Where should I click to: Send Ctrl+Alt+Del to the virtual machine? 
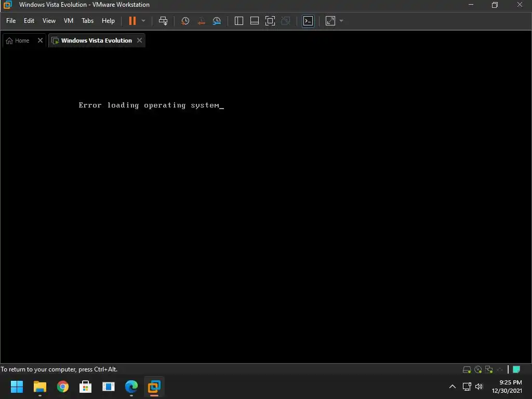[163, 21]
